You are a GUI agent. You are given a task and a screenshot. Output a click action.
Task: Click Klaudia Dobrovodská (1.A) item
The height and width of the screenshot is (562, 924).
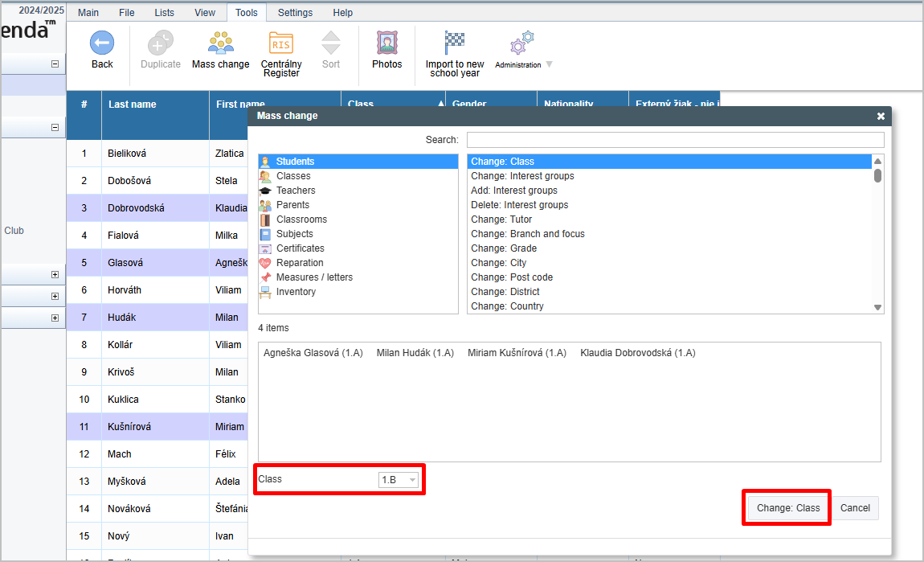tap(638, 353)
